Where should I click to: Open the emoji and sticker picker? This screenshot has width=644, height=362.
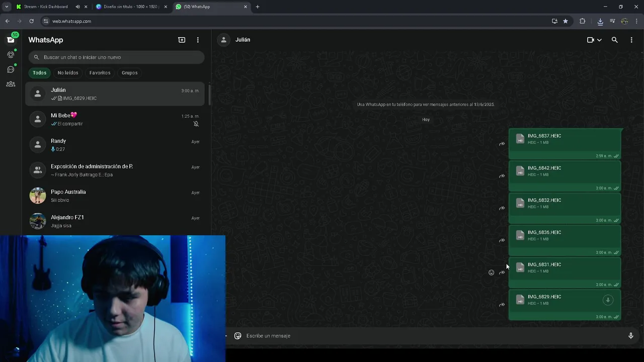click(x=238, y=336)
